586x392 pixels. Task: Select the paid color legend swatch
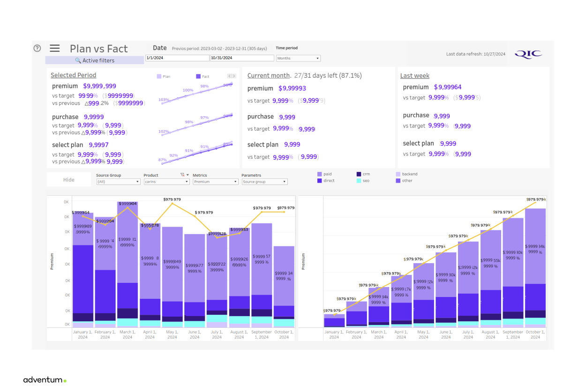(320, 174)
